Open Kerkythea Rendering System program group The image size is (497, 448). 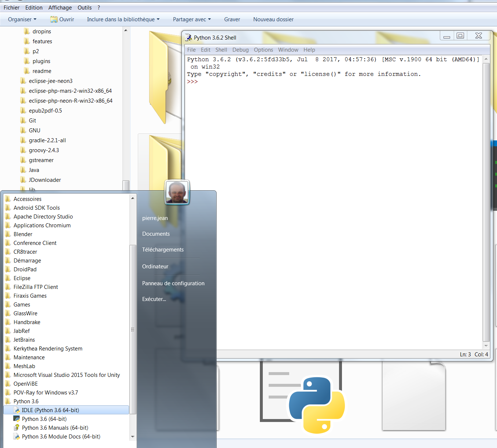click(x=48, y=349)
